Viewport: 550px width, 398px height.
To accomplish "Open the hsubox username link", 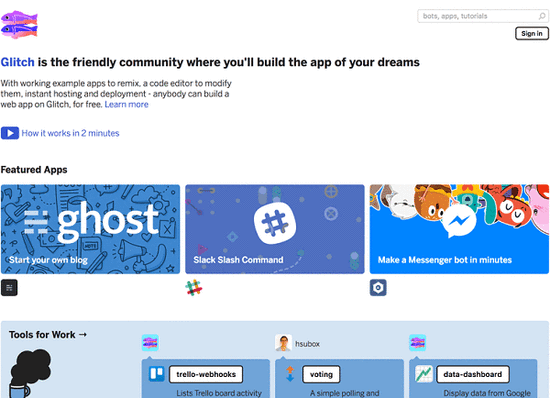I will point(307,344).
